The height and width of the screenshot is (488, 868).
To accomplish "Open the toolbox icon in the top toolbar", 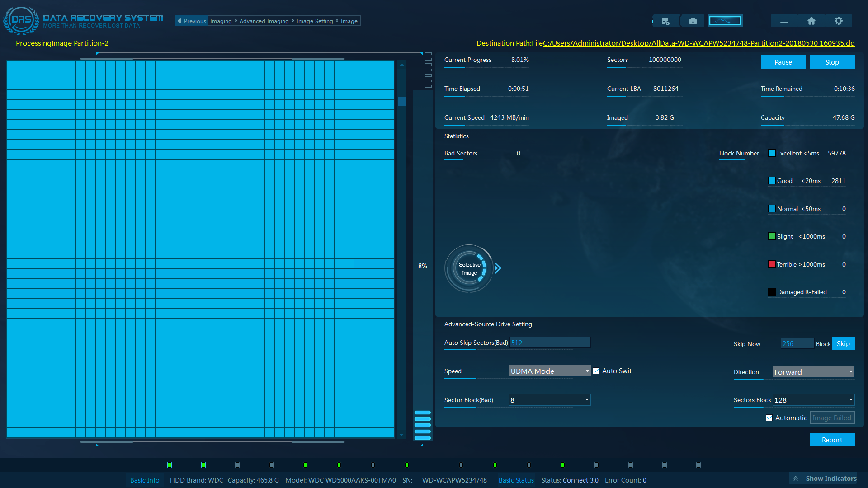I will pos(693,21).
